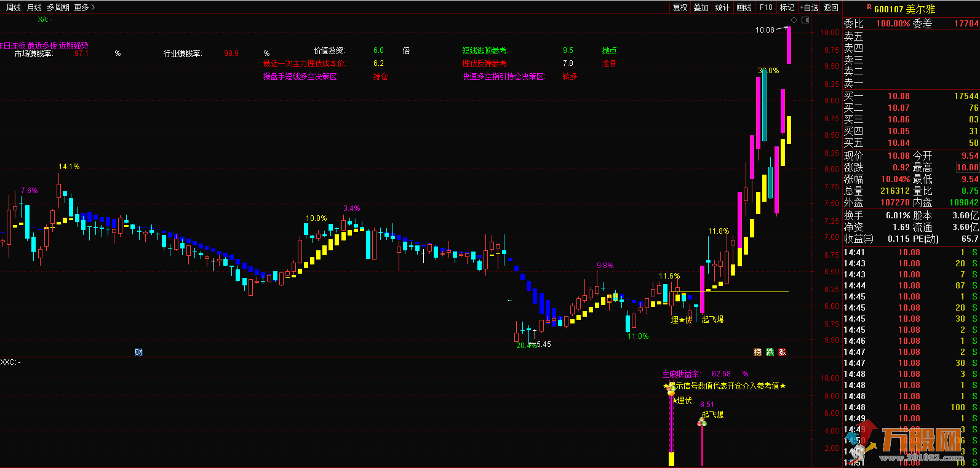
Task: Click the 10.00 level on the price axis
Action: point(830,33)
